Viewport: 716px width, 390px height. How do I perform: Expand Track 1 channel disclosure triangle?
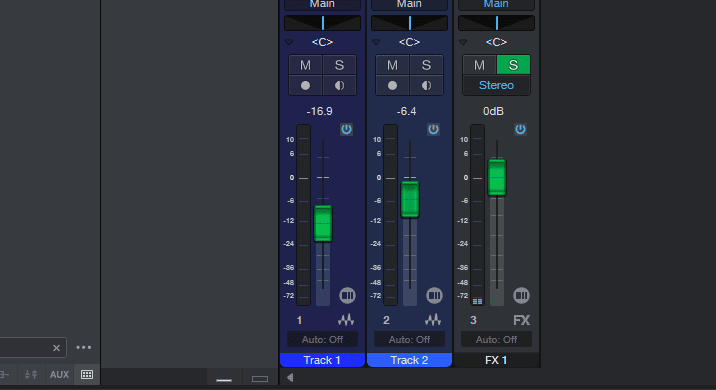tap(289, 42)
